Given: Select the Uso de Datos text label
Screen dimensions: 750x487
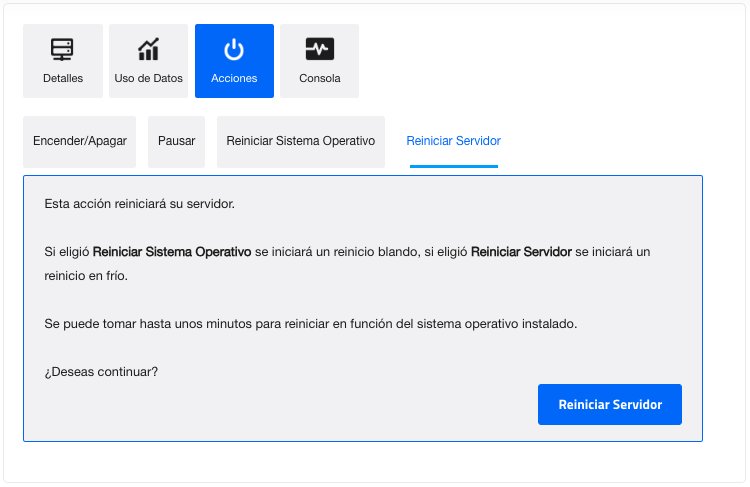Looking at the screenshot, I should tap(149, 78).
